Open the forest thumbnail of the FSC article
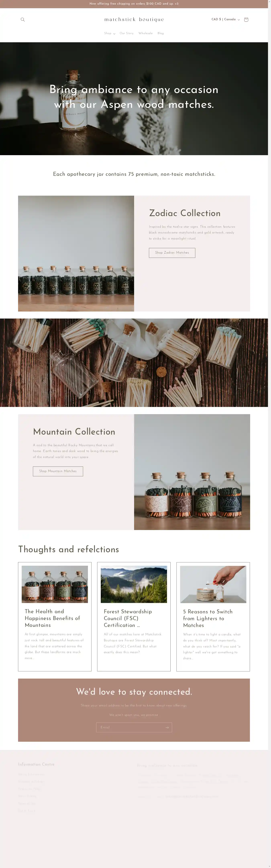Screen dimensions: 271x868 pyautogui.click(x=134, y=584)
